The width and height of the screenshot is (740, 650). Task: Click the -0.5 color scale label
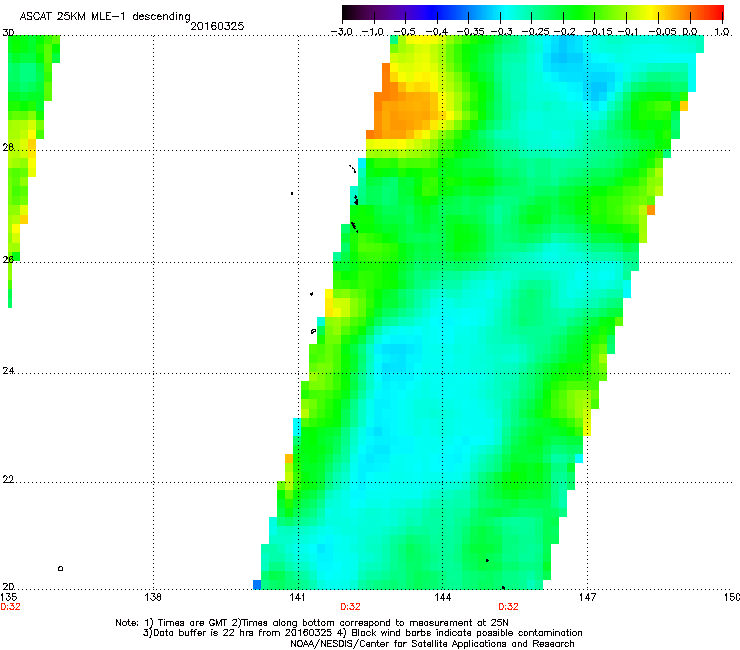pos(405,32)
